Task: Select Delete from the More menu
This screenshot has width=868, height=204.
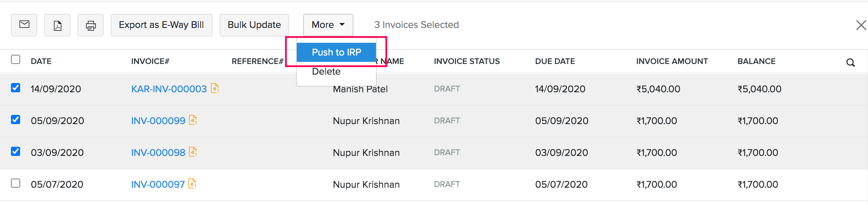Action: [326, 71]
